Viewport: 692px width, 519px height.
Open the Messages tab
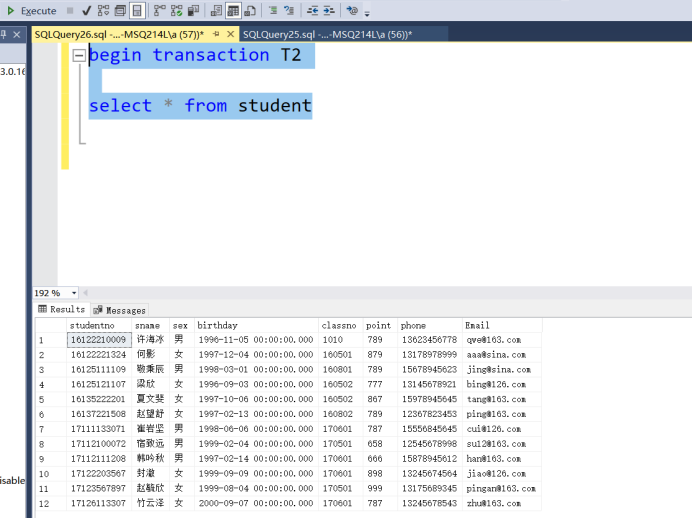click(120, 310)
